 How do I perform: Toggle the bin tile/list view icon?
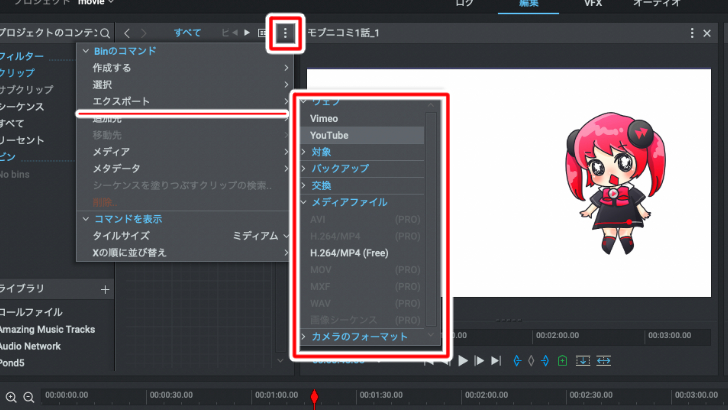click(262, 33)
